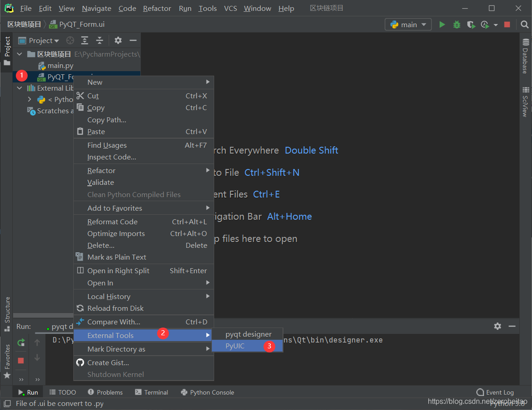This screenshot has height=410, width=532.
Task: Open Local History submenu
Action: coord(144,296)
